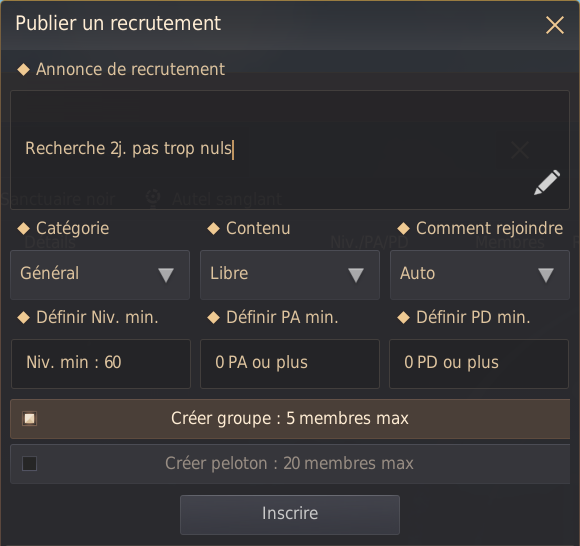This screenshot has height=546, width=580.
Task: Enable the Créer groupe checkbox
Action: (29, 419)
